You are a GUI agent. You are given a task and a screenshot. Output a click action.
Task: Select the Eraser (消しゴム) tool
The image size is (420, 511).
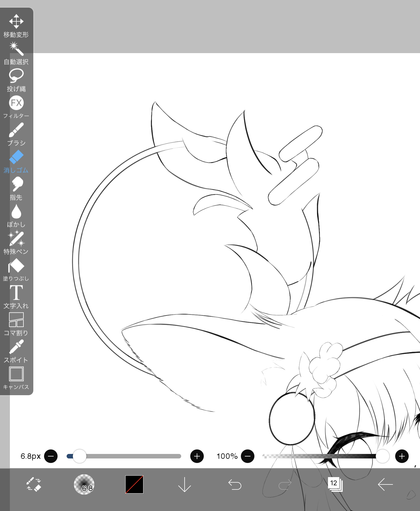[16, 161]
